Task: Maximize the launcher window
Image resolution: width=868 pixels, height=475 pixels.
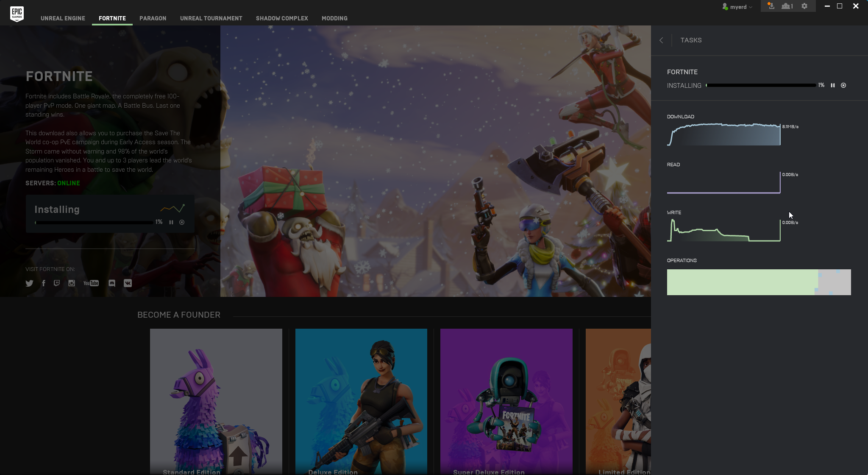Action: click(840, 6)
